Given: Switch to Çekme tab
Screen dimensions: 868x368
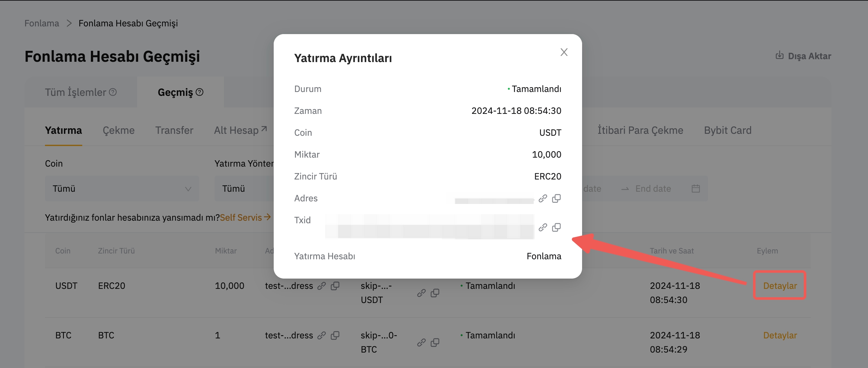Looking at the screenshot, I should click(118, 131).
